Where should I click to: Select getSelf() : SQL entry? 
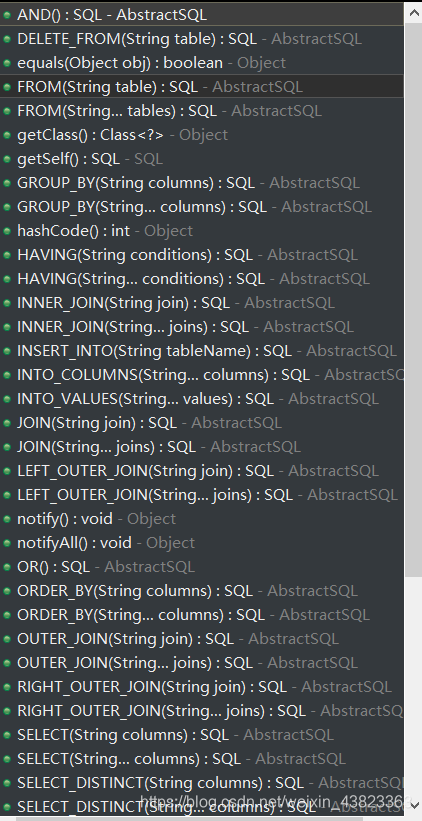tap(202, 159)
